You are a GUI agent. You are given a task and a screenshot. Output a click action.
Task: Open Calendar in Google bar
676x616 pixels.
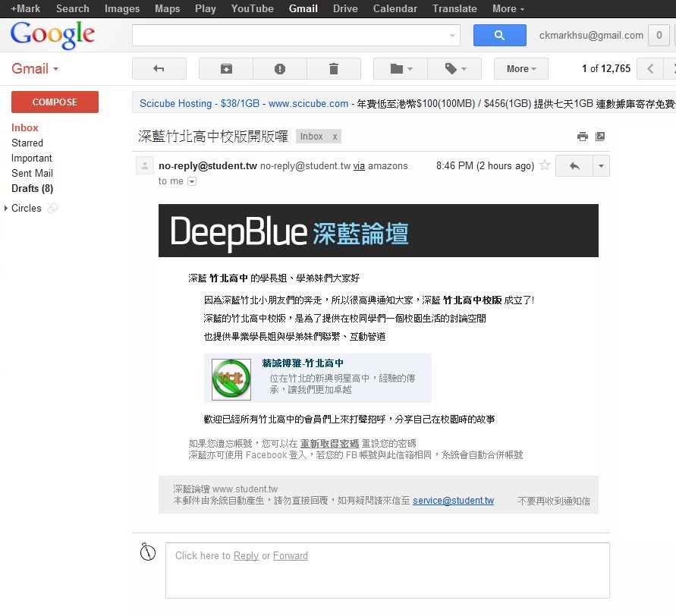point(395,8)
